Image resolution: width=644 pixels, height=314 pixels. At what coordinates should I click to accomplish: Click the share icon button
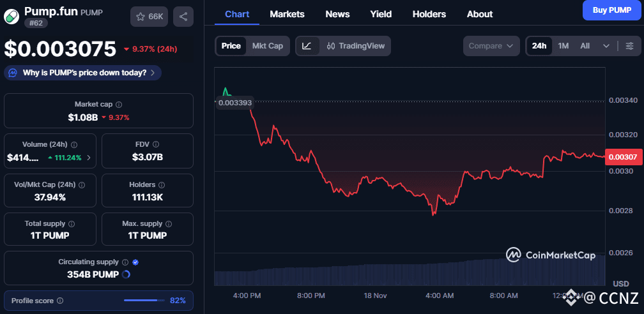[x=183, y=17]
